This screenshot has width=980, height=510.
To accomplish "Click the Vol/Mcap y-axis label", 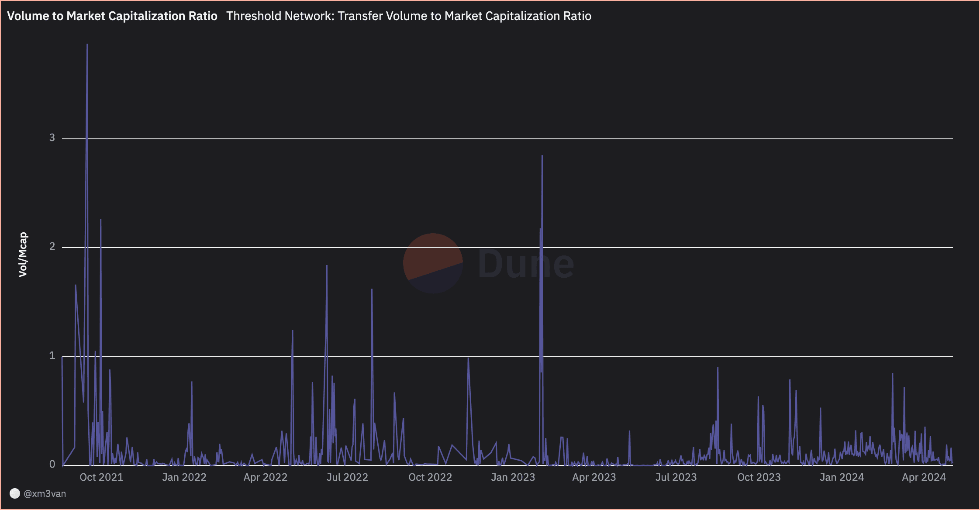I will (x=23, y=255).
